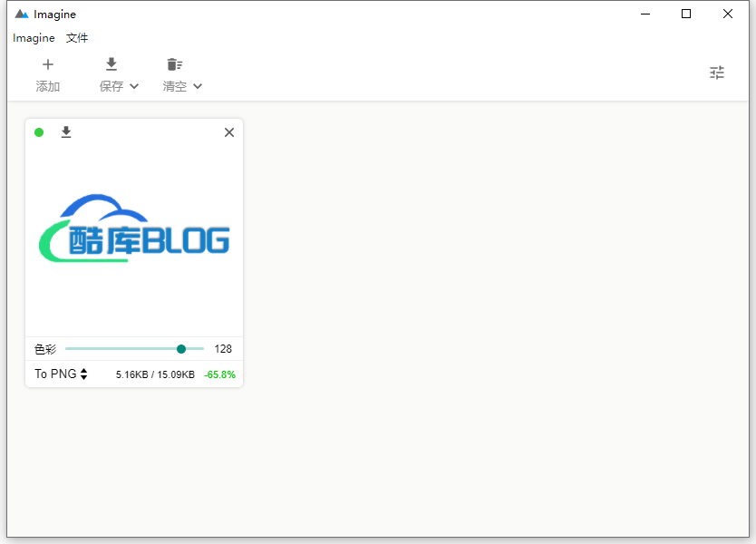Open the To PNG format selector
Viewport: 756px width, 544px height.
point(60,374)
